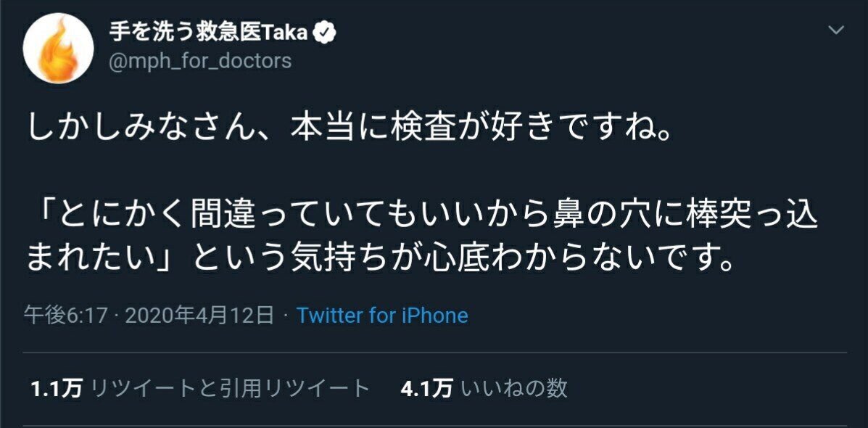Visit the @mph_for_doctors handle

tap(199, 61)
